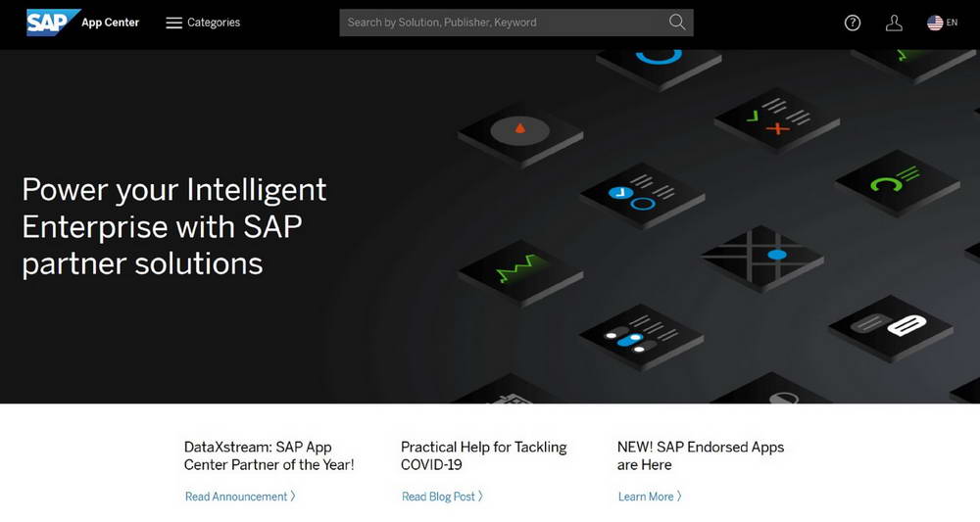The height and width of the screenshot is (522, 980).
Task: Click the magnifying glass search icon
Action: pyautogui.click(x=677, y=23)
